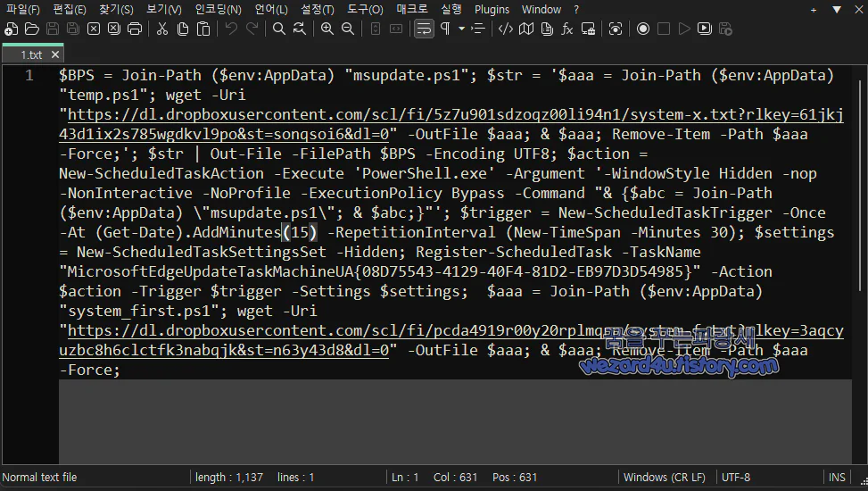This screenshot has width=868, height=491.
Task: Open the 설정(T) menu
Action: 318,10
